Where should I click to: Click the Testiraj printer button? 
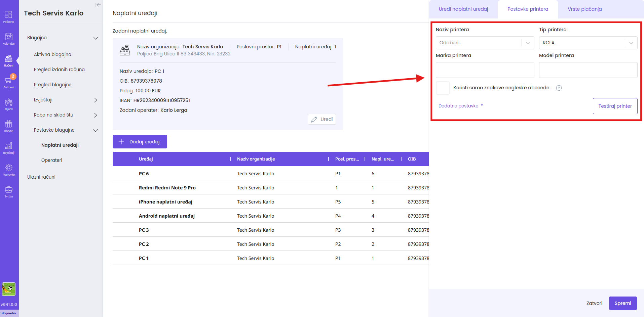click(x=615, y=106)
